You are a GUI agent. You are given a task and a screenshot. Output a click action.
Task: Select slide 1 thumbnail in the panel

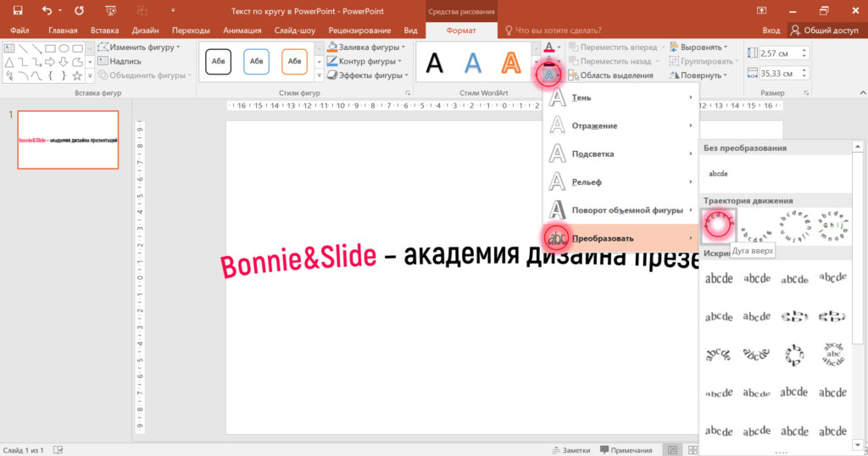pos(68,139)
